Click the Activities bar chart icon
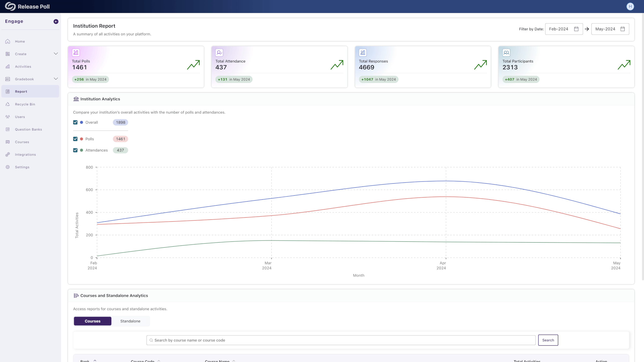This screenshot has width=644, height=362. [8, 67]
